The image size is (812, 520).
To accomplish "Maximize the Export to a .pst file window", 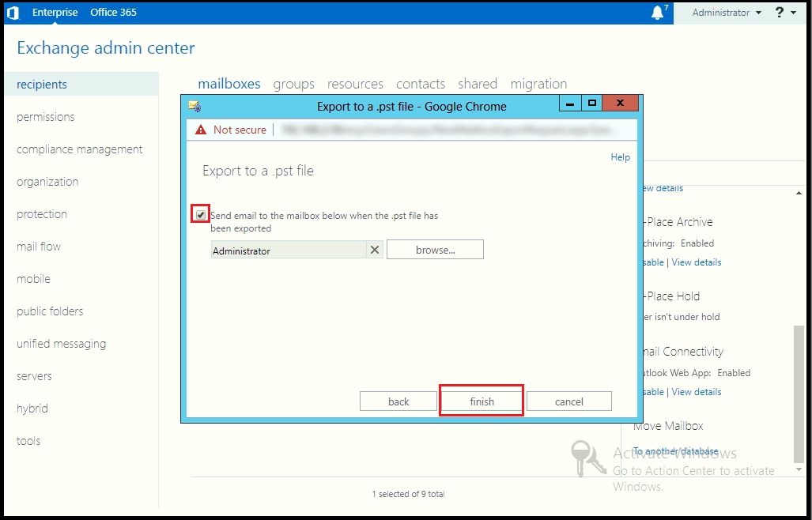I will click(592, 103).
